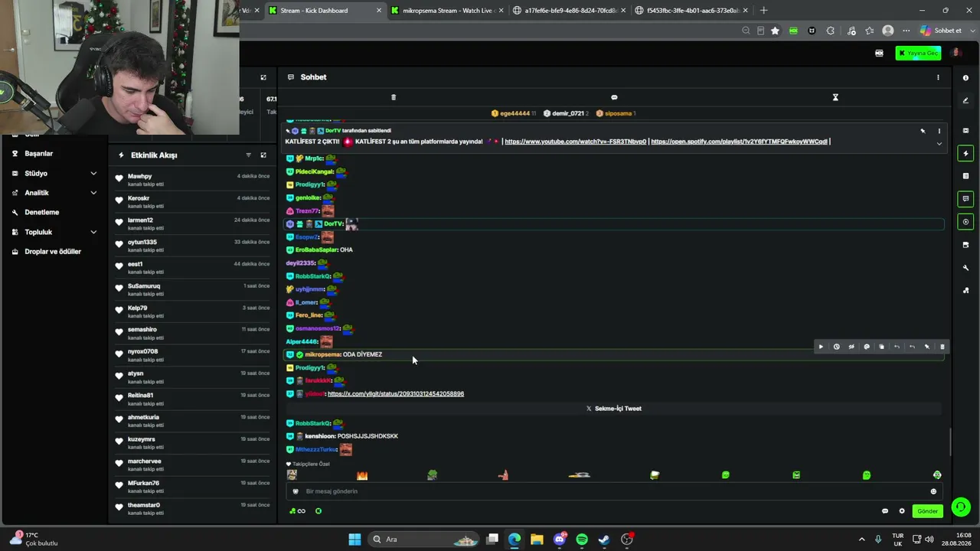Screen dimensions: 980x551
Task: Click clock timeout icon on message toolbar
Action: pos(836,347)
